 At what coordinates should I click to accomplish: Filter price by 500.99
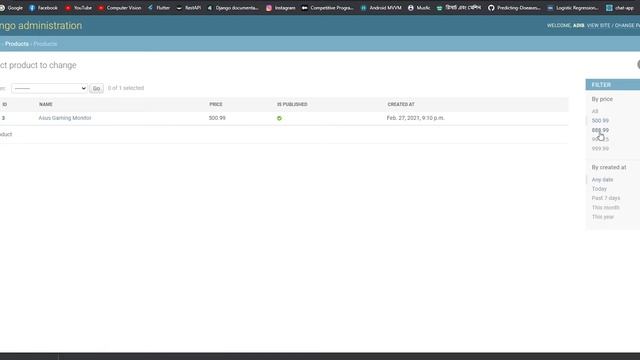pyautogui.click(x=600, y=121)
